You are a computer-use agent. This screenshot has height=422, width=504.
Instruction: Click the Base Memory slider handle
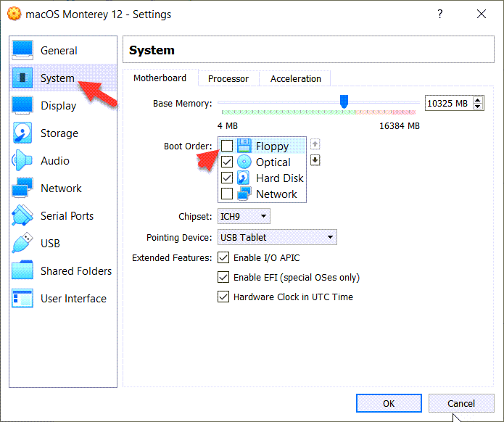tap(344, 102)
